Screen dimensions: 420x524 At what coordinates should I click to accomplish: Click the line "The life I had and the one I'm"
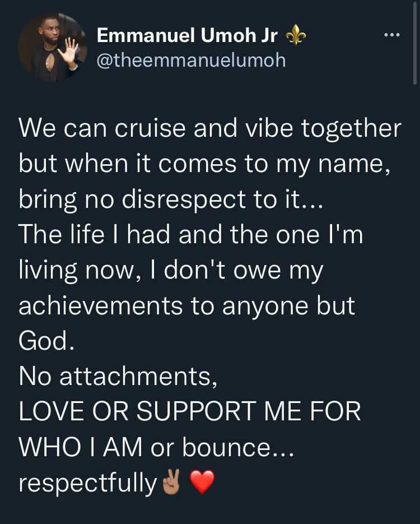tap(190, 235)
